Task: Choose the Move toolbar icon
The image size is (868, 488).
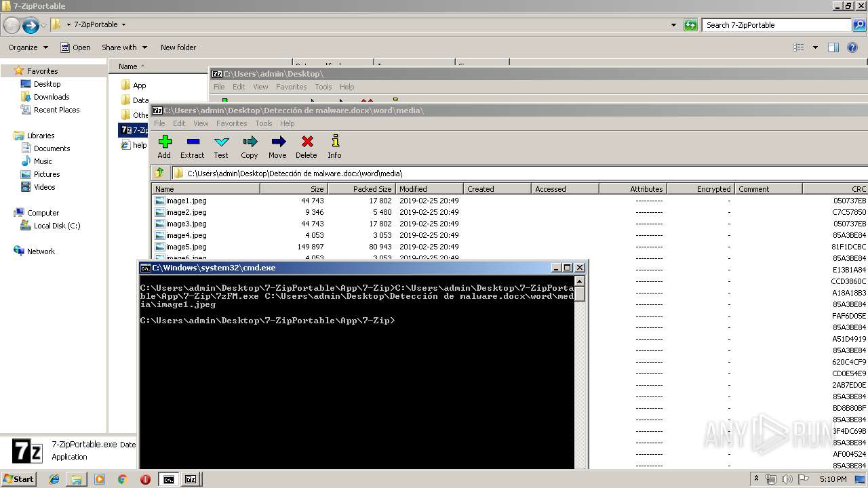Action: (277, 146)
